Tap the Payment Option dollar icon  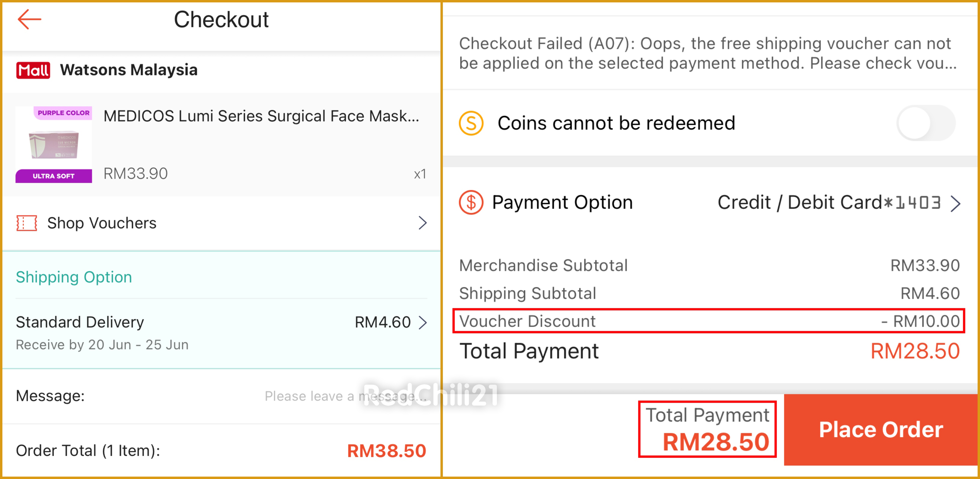pos(471,203)
